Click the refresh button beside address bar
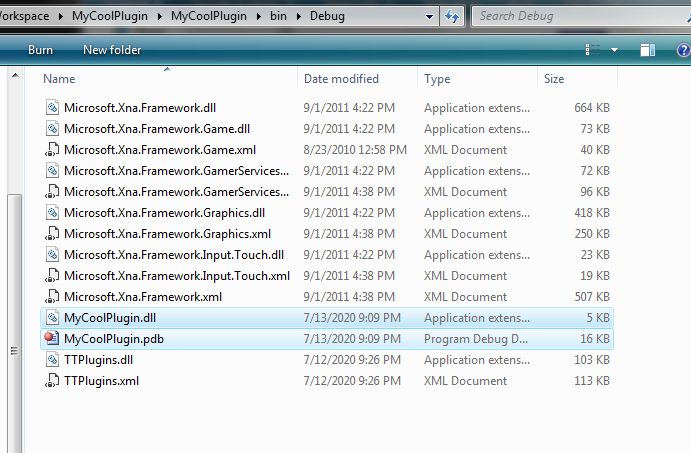Image resolution: width=691 pixels, height=453 pixels. pos(453,17)
